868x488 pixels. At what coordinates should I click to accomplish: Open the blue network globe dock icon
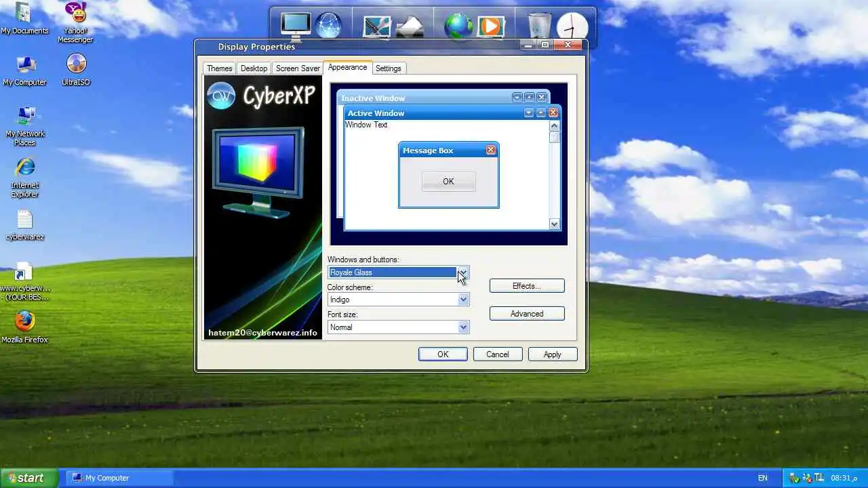[329, 26]
